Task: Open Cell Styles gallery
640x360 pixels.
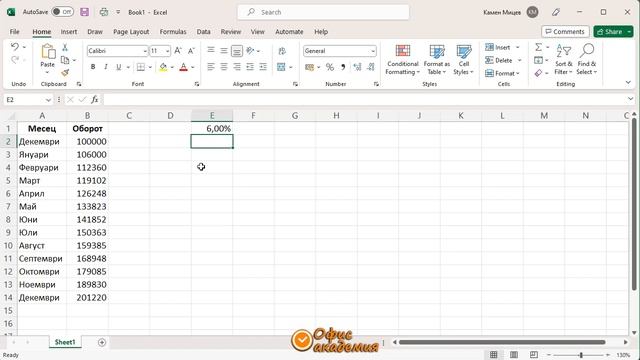Action: point(464,60)
